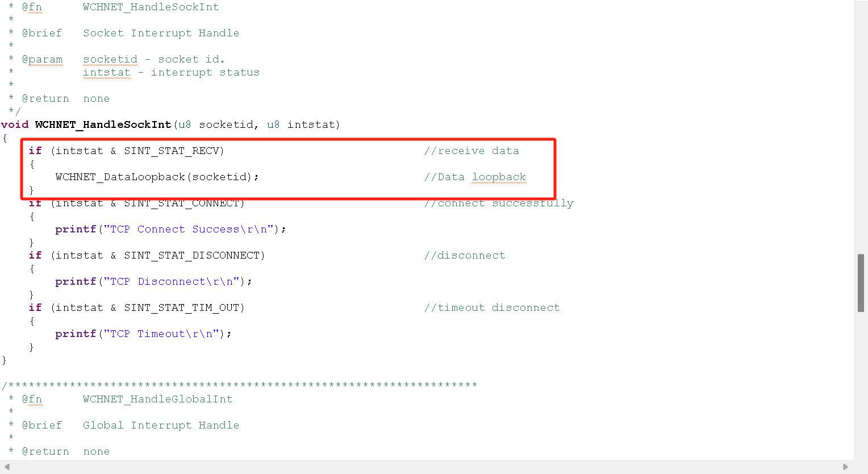Click the vertical scrollbar thumb
The width and height of the screenshot is (868, 474).
pos(861,283)
